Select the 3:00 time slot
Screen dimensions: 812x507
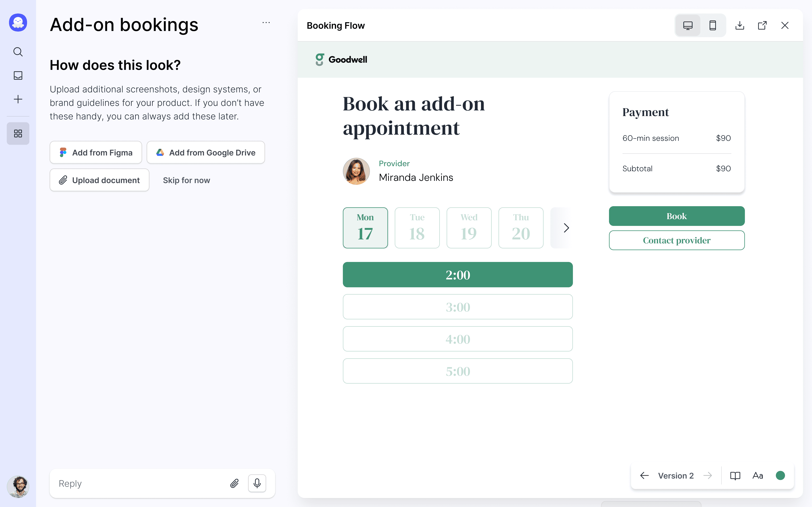(458, 307)
